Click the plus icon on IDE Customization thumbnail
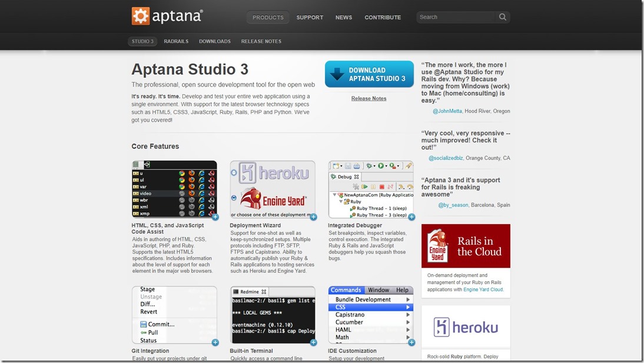The height and width of the screenshot is (363, 644). [411, 342]
